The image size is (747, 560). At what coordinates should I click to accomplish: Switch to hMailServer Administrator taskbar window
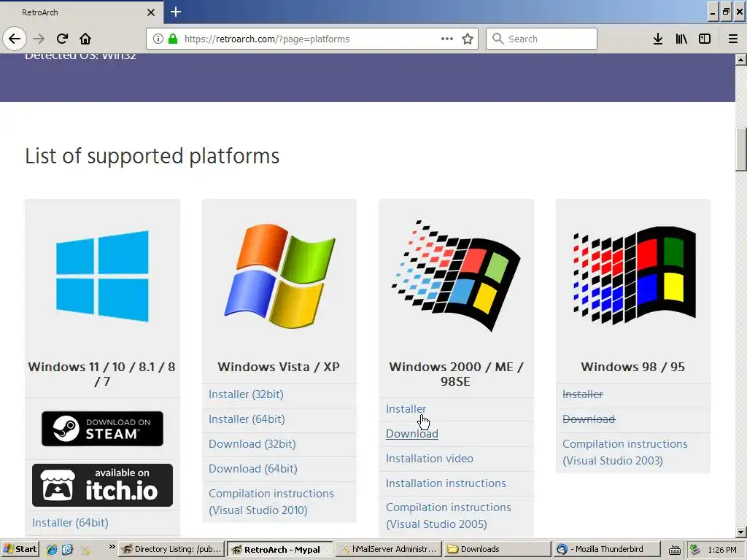(x=389, y=549)
